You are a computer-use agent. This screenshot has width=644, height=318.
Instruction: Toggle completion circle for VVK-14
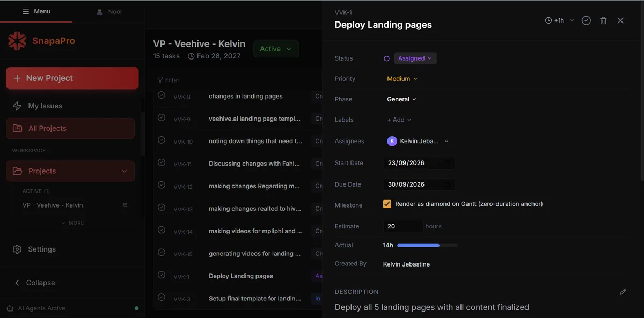click(162, 230)
